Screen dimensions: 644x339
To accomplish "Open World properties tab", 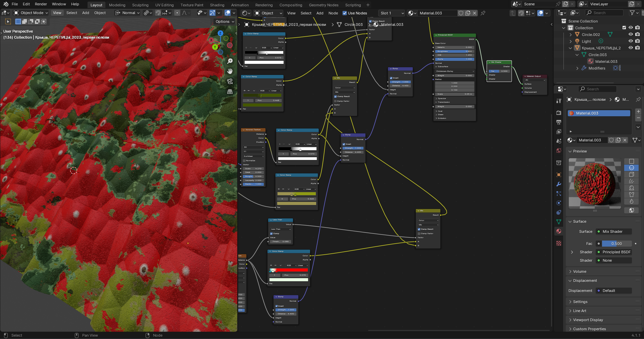I will [559, 151].
